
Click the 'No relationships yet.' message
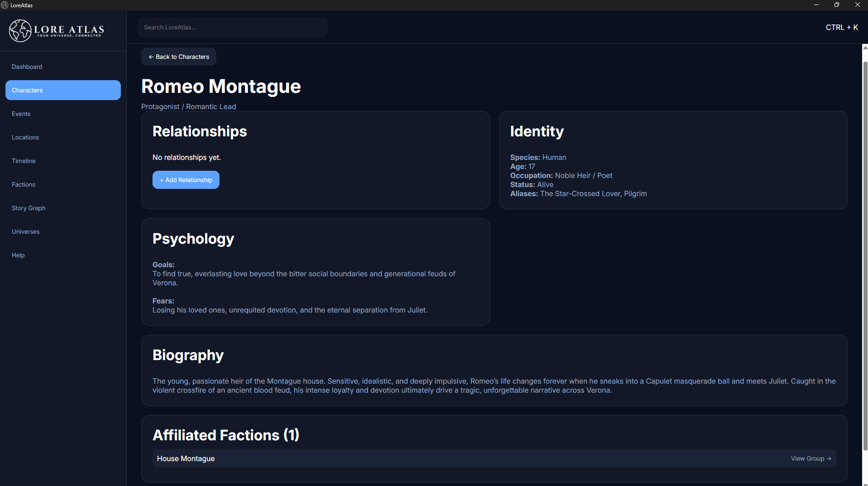[187, 157]
